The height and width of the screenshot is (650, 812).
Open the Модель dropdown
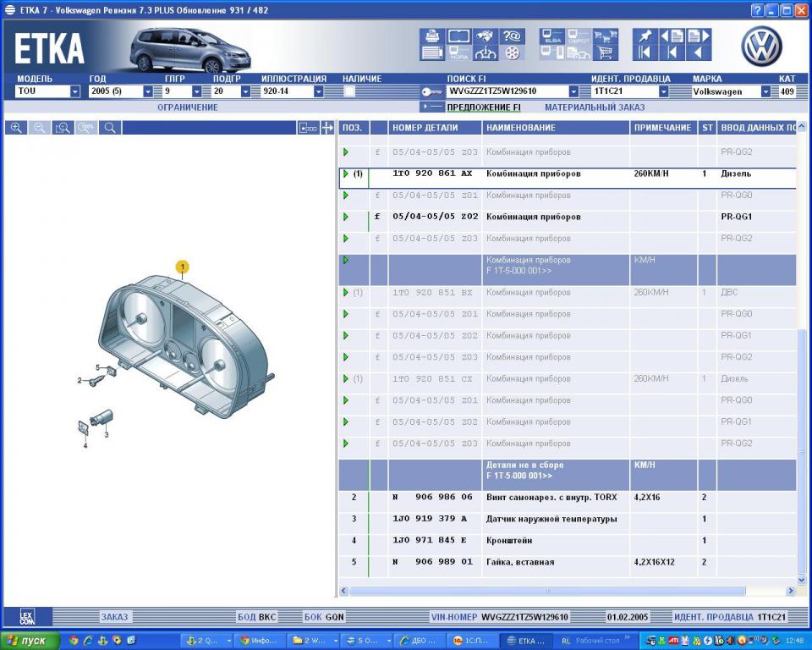point(75,91)
